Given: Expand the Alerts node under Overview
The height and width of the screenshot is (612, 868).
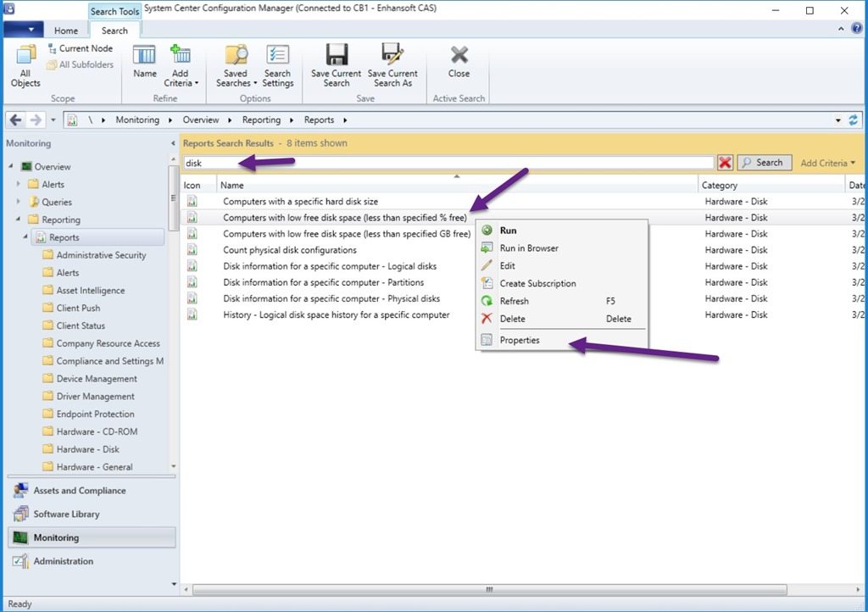Looking at the screenshot, I should click(x=19, y=184).
